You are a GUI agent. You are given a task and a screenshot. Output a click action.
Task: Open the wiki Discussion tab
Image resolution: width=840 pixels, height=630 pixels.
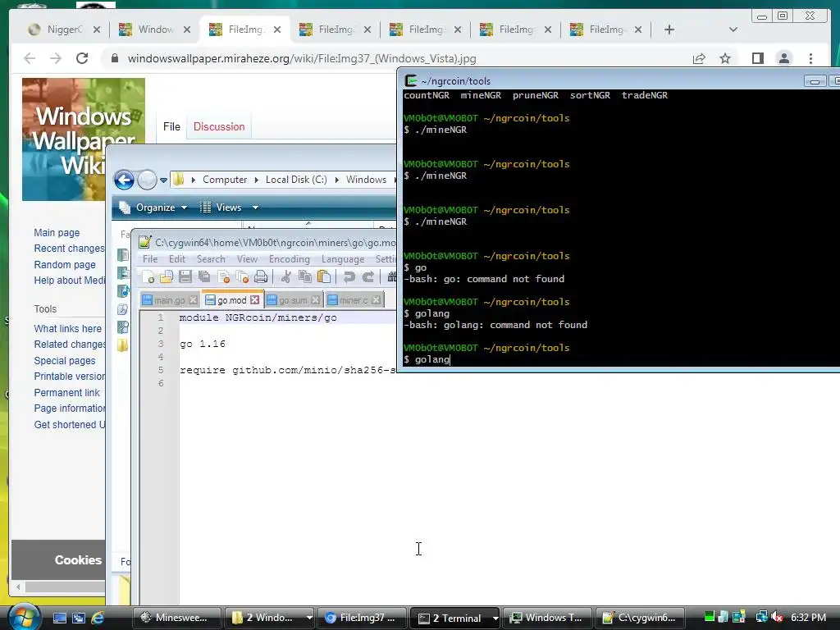click(x=218, y=126)
